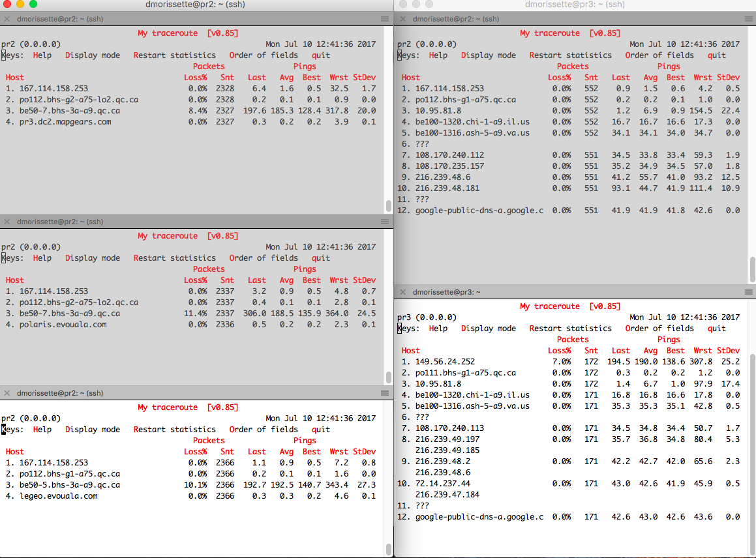This screenshot has width=756, height=558.
Task: Click 'Loss%' header in legeo.evouala.com pane
Action: [x=195, y=452]
